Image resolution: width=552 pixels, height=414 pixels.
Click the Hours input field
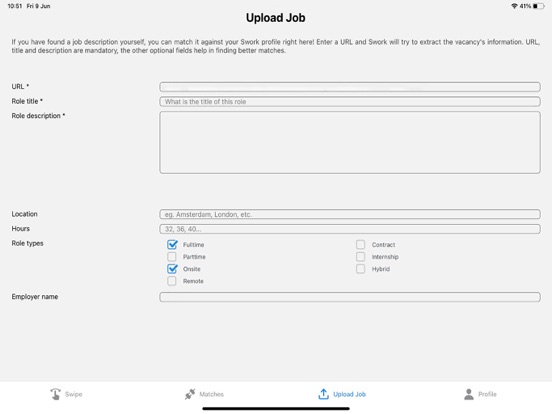[x=350, y=229]
